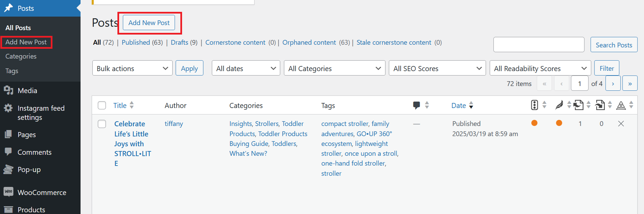Image resolution: width=644 pixels, height=214 pixels.
Task: Click the orange SEO score dot
Action: [x=534, y=123]
